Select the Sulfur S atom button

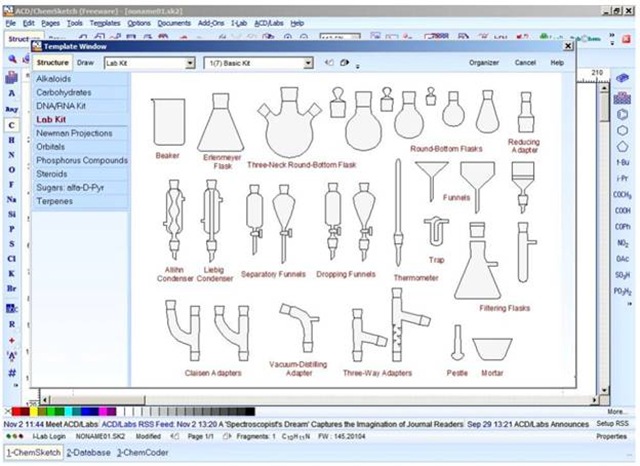pyautogui.click(x=11, y=244)
